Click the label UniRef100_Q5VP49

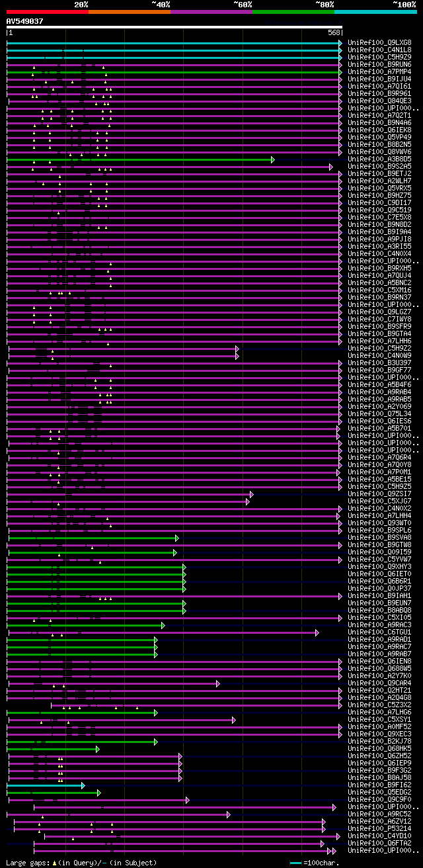[379, 137]
